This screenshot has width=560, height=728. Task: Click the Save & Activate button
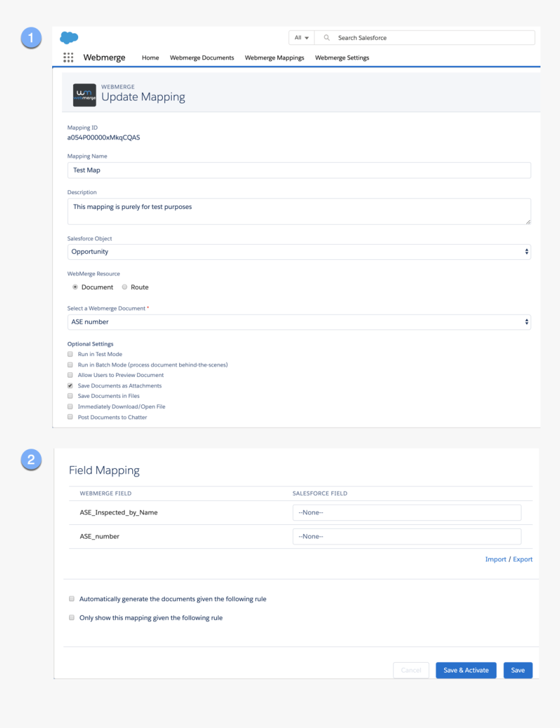click(466, 670)
